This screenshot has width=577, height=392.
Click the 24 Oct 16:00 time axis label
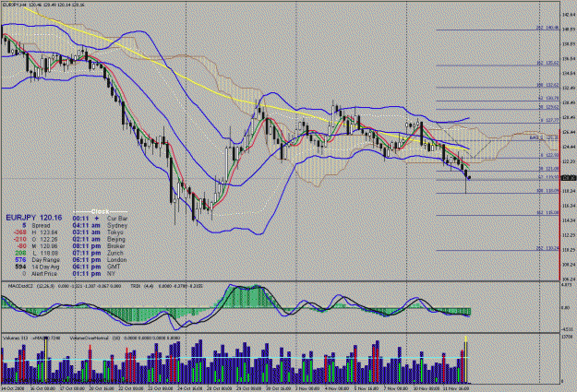pyautogui.click(x=189, y=388)
